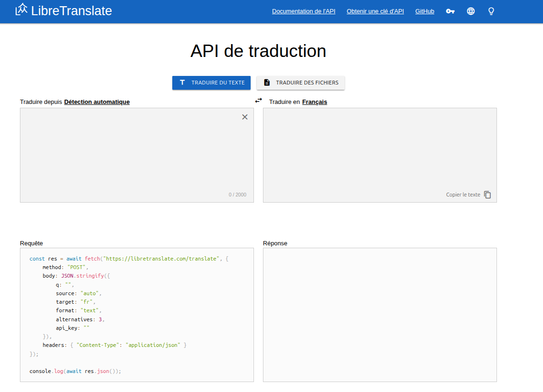
Task: Click the LibreTranslate logo icon
Action: (21, 10)
